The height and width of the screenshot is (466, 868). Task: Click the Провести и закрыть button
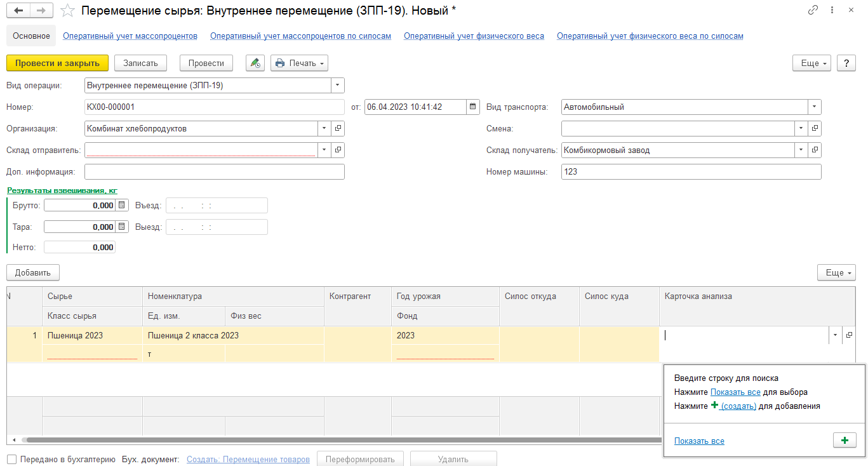point(58,63)
